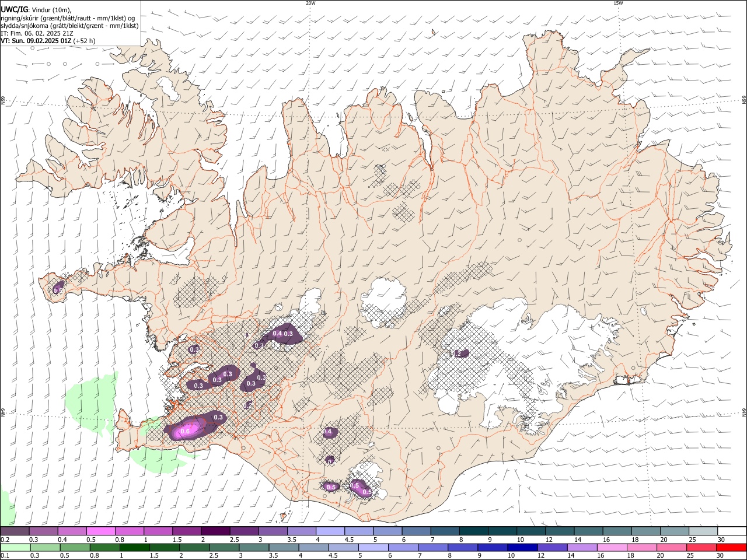Click the pale green 0.1 swatch in lower legend row
The image size is (747, 560).
point(16,548)
